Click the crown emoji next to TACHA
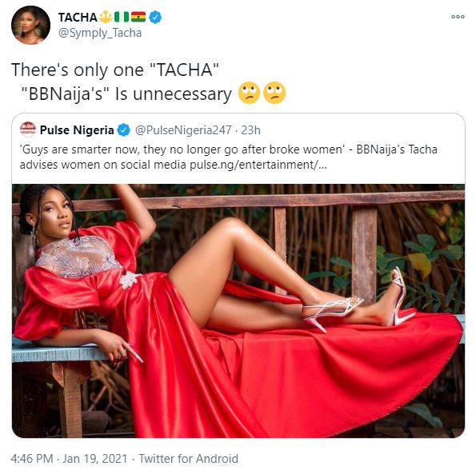This screenshot has width=476, height=470. 106,17
